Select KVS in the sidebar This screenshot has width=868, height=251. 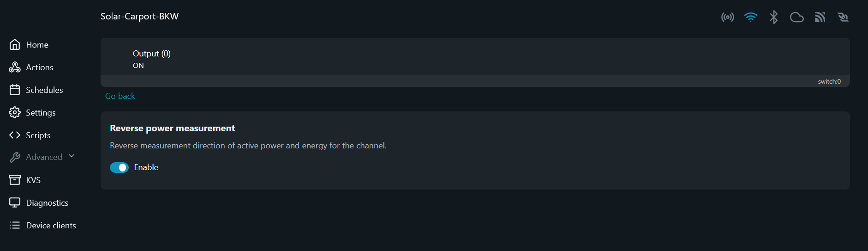point(33,180)
